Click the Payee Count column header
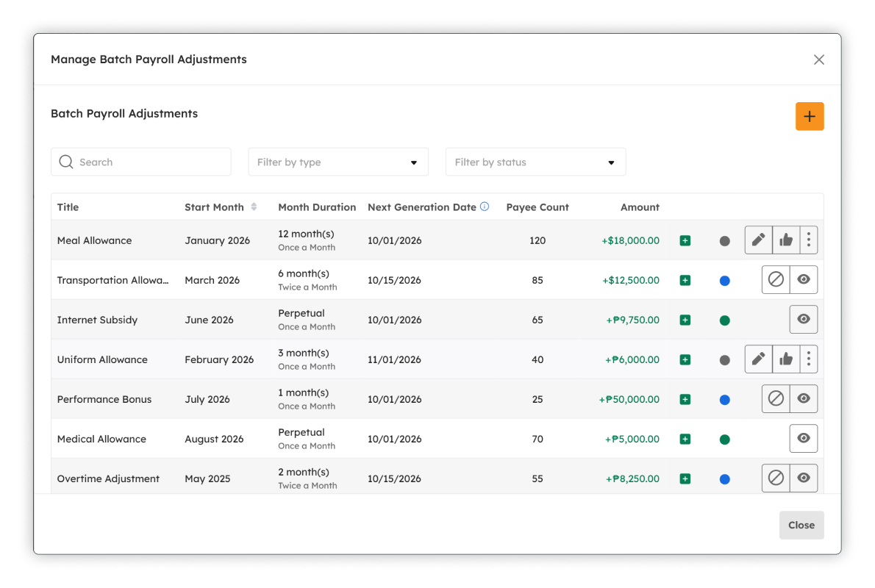 (x=537, y=207)
